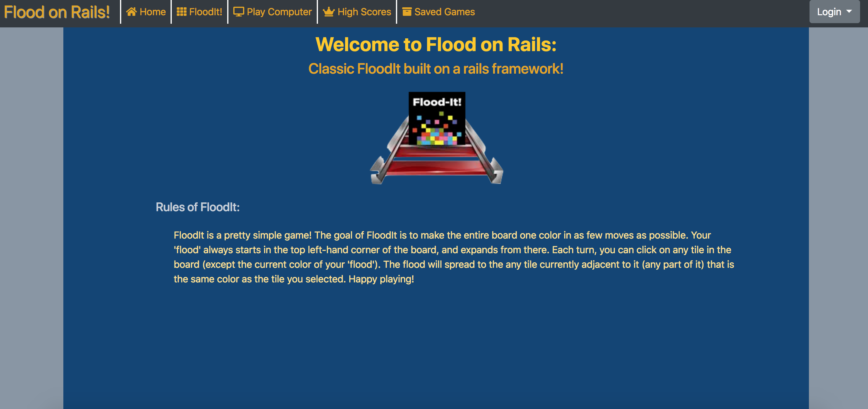Enable the FloodIt navigation toggle
Viewport: 868px width, 409px height.
coord(200,11)
